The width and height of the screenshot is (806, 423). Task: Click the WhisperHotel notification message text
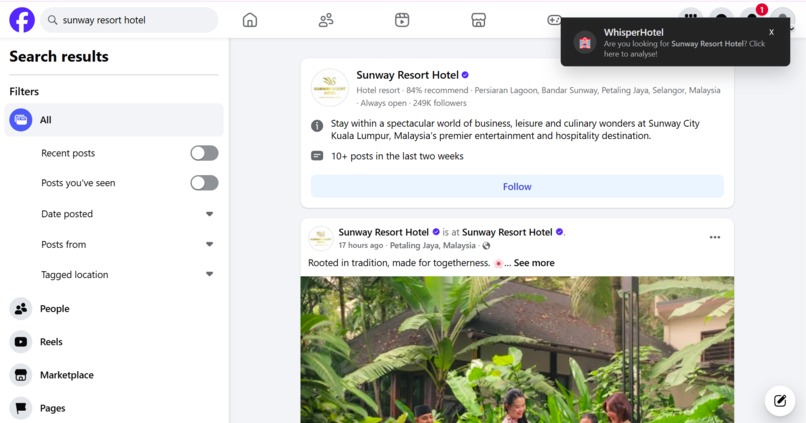coord(684,49)
